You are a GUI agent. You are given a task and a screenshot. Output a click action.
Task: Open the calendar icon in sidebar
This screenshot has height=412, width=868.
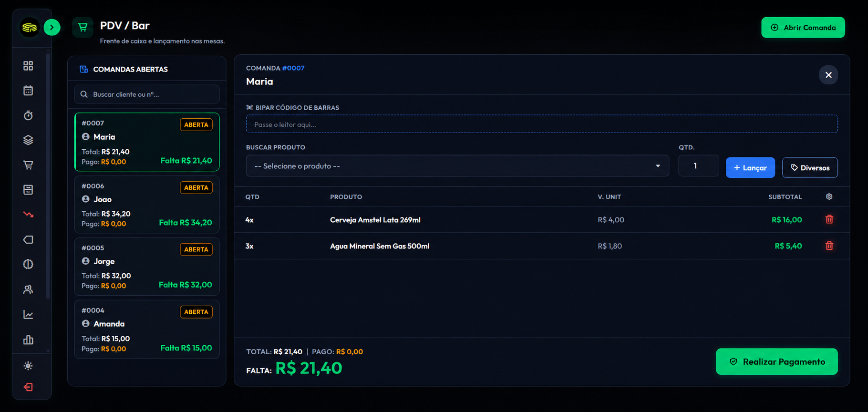(x=28, y=91)
